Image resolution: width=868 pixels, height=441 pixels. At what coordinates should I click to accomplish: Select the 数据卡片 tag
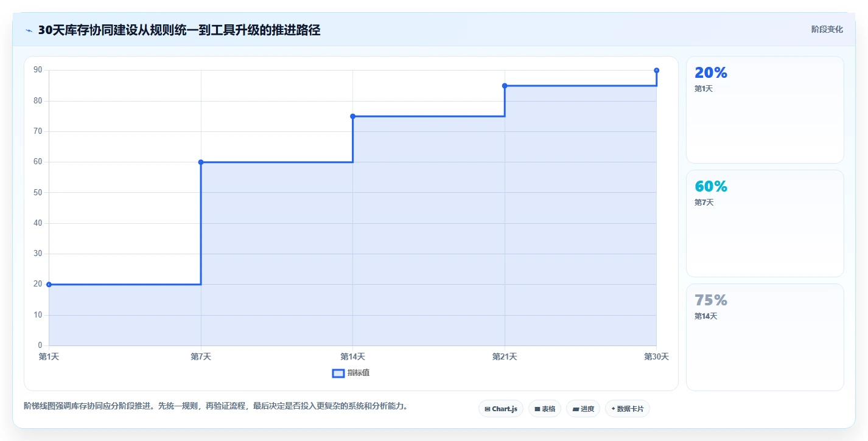coord(627,409)
